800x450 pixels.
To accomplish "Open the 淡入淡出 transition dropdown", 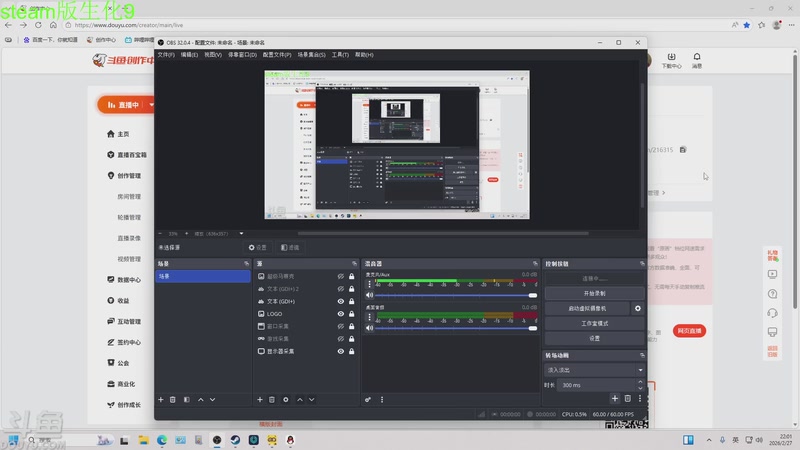I will 594,370.
